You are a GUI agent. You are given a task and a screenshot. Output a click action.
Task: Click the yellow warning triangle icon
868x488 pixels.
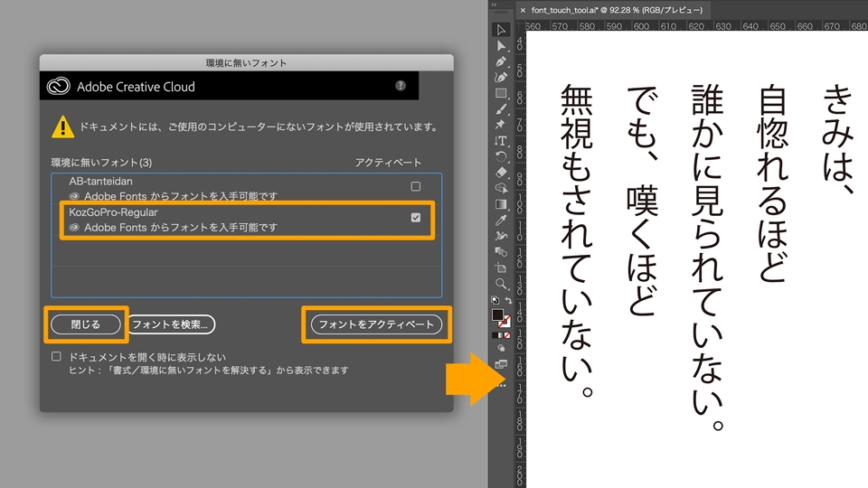62,127
